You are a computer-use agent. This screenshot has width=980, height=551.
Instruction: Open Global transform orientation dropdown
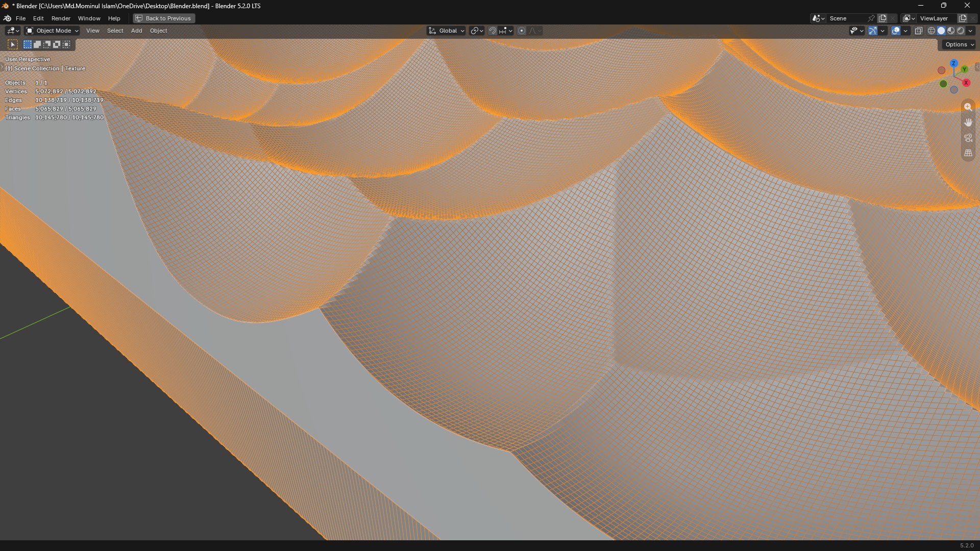click(446, 31)
